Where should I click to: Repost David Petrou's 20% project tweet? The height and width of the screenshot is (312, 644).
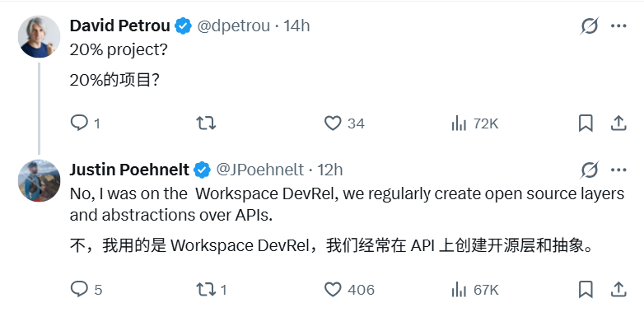(206, 123)
